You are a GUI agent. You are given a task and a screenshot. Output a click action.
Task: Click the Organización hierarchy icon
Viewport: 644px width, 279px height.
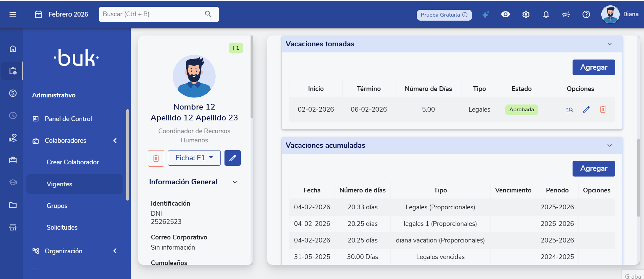36,251
